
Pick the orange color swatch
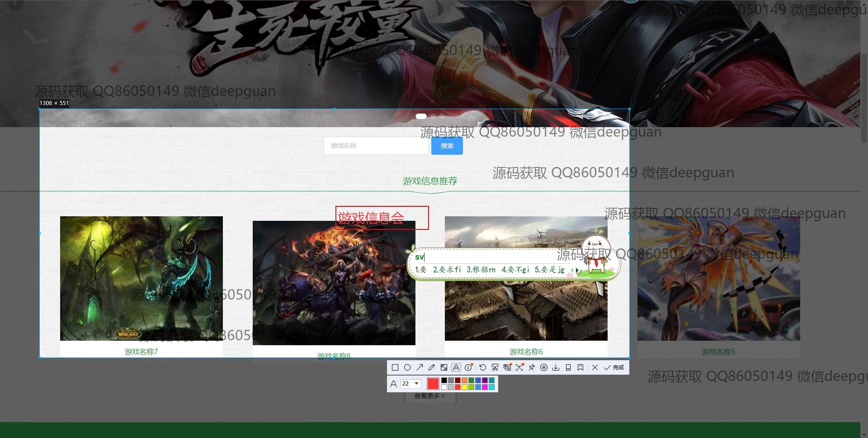pos(464,381)
